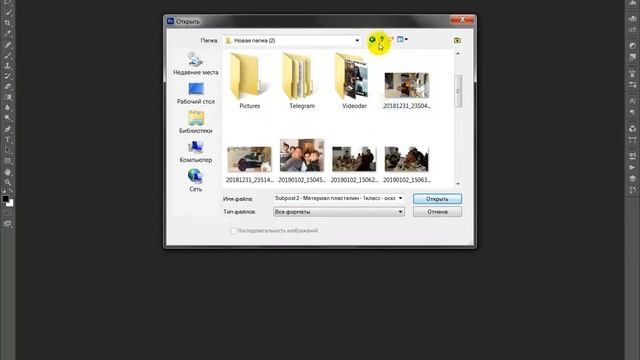Screen dimensions: 640x360
Task: Select the Eyedropper tool
Action: coord(7,33)
